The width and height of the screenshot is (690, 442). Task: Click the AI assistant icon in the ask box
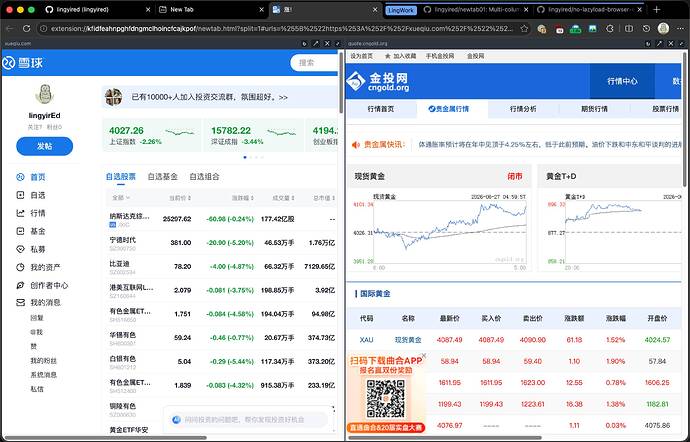pyautogui.click(x=176, y=420)
